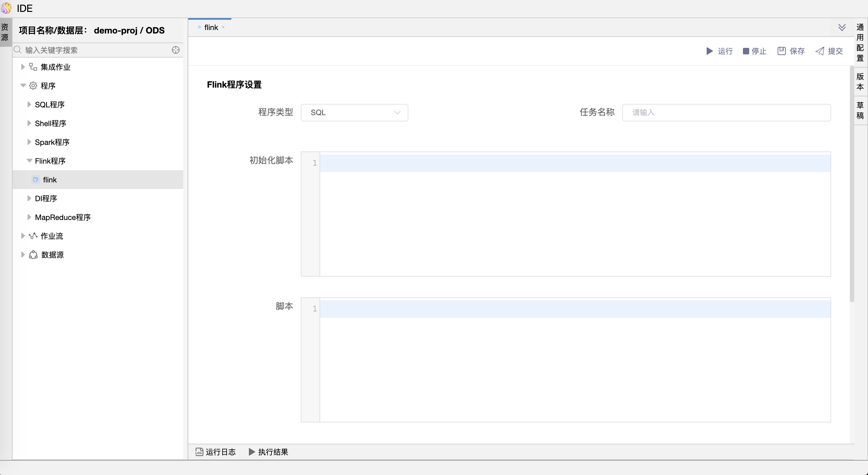Image resolution: width=868 pixels, height=475 pixels.
Task: Click the Save (保存) disk icon
Action: click(x=781, y=51)
